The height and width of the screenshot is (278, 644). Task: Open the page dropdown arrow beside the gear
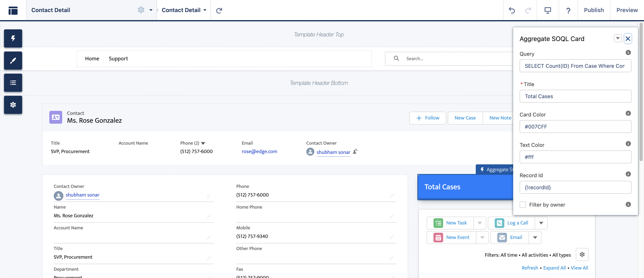pyautogui.click(x=151, y=10)
